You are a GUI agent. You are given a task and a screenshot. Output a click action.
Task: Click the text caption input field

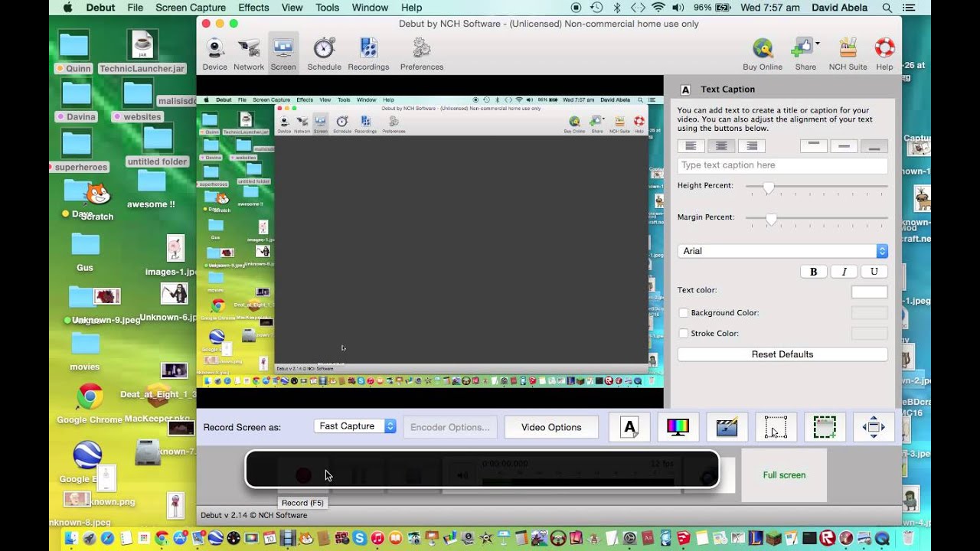[x=782, y=165]
